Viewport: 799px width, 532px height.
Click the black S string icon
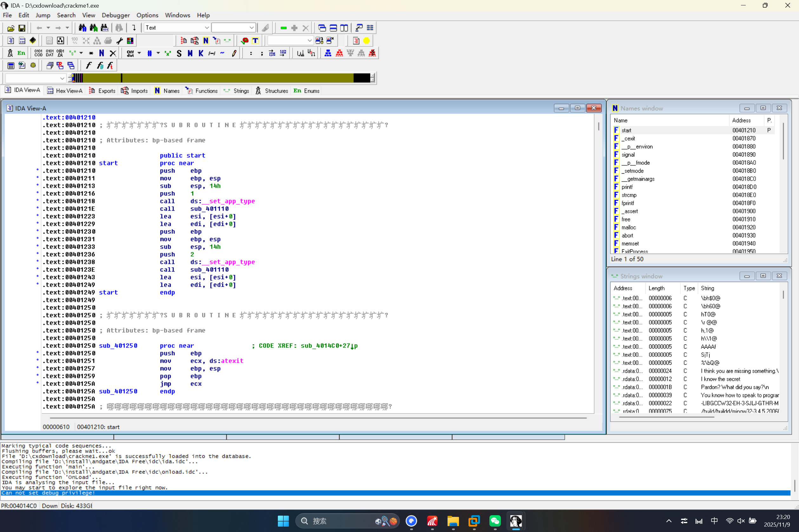179,53
